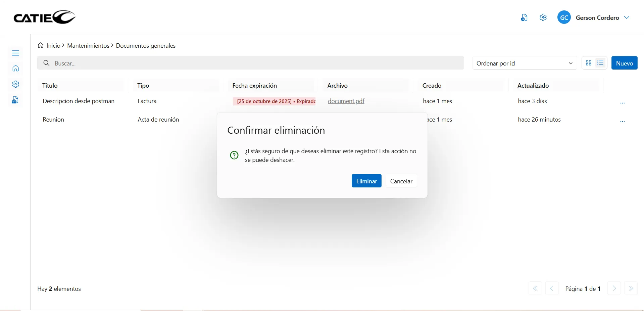Switch to grid card view
Image resolution: width=644 pixels, height=311 pixels.
[x=589, y=63]
